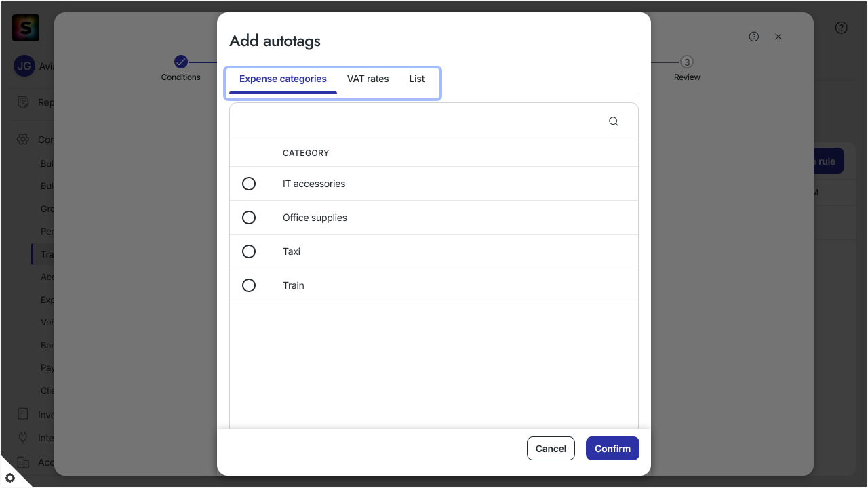This screenshot has width=868, height=488.
Task: Click the top-right page help icon
Action: (842, 28)
